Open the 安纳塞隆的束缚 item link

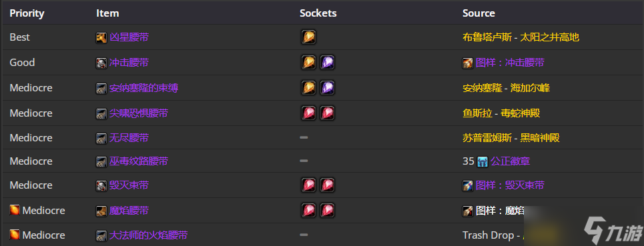(143, 88)
